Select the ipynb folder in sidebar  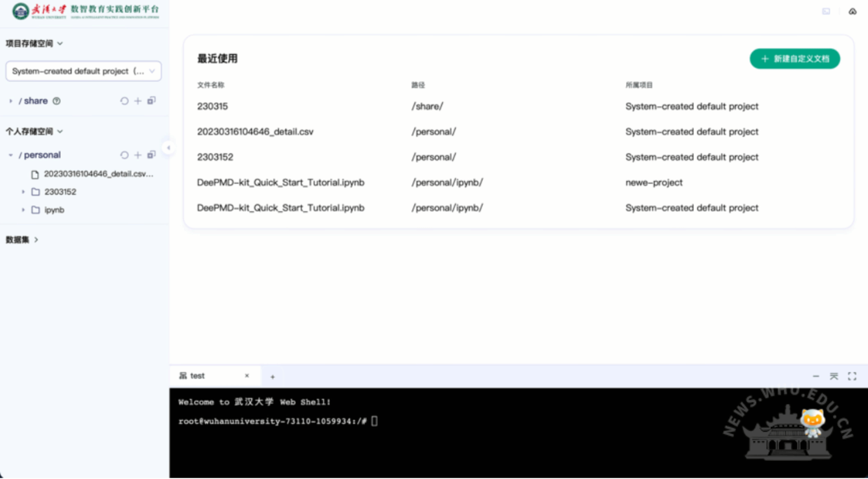click(54, 210)
